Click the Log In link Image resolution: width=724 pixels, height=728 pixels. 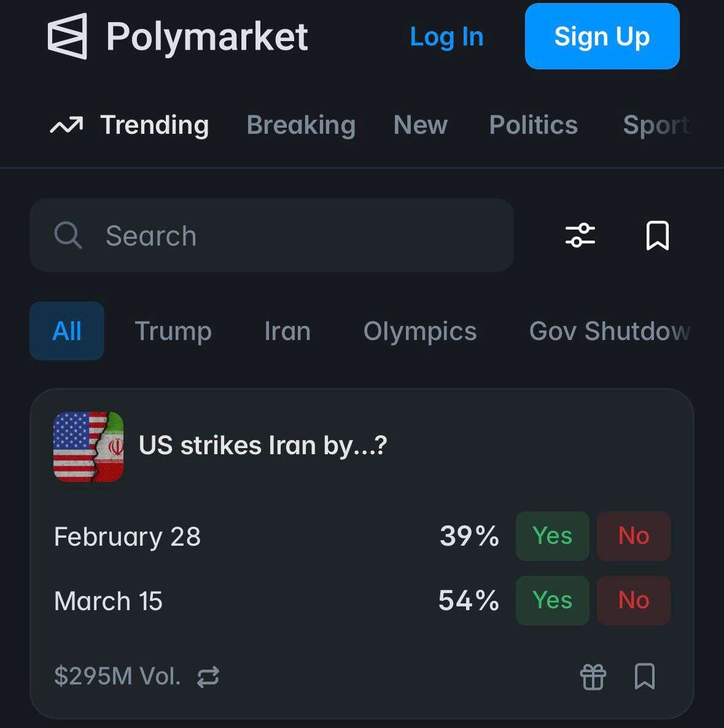click(x=446, y=37)
